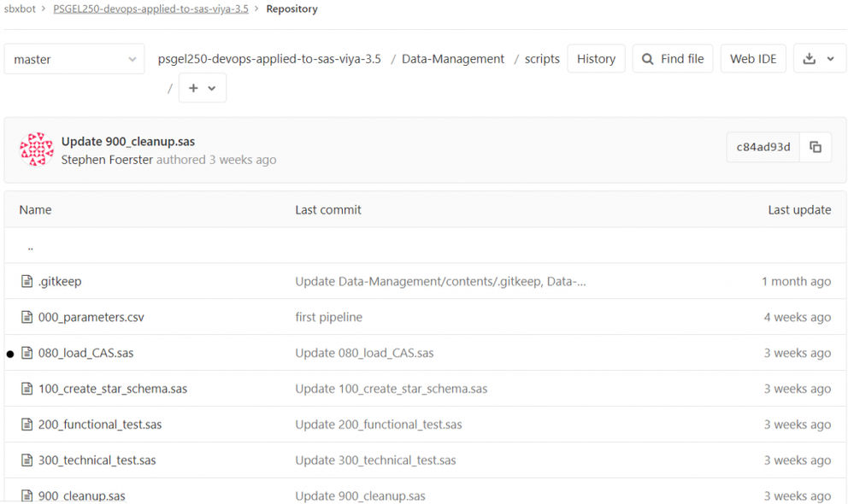Viewport: 854px width, 504px height.
Task: Navigate to Data-Management folder in path
Action: tap(453, 59)
